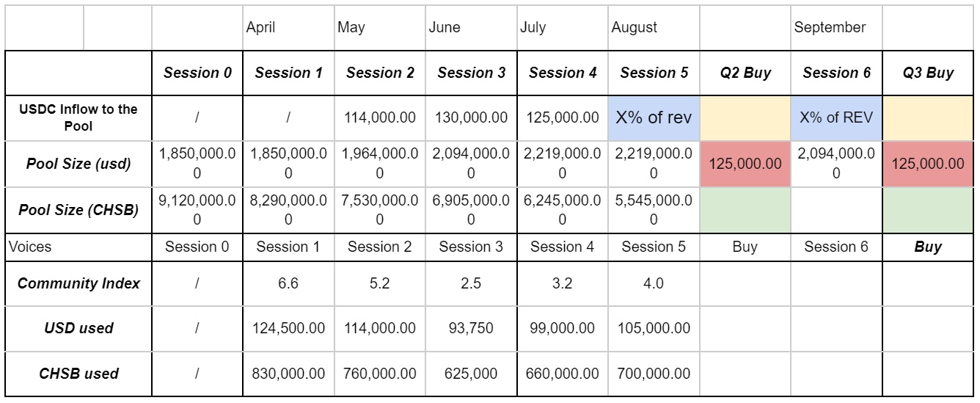This screenshot has height=403, width=980.
Task: Click the 114,000.00 USDC inflow cell for Session 2
Action: (380, 117)
